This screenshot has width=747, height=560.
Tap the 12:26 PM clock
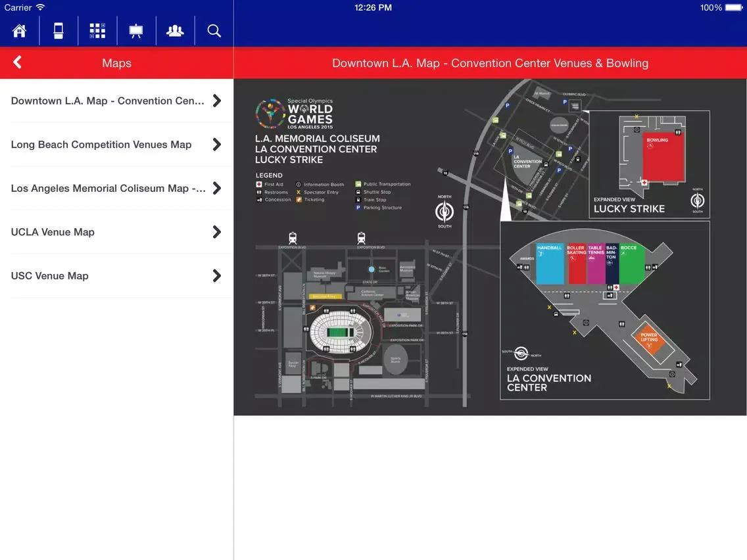click(373, 8)
